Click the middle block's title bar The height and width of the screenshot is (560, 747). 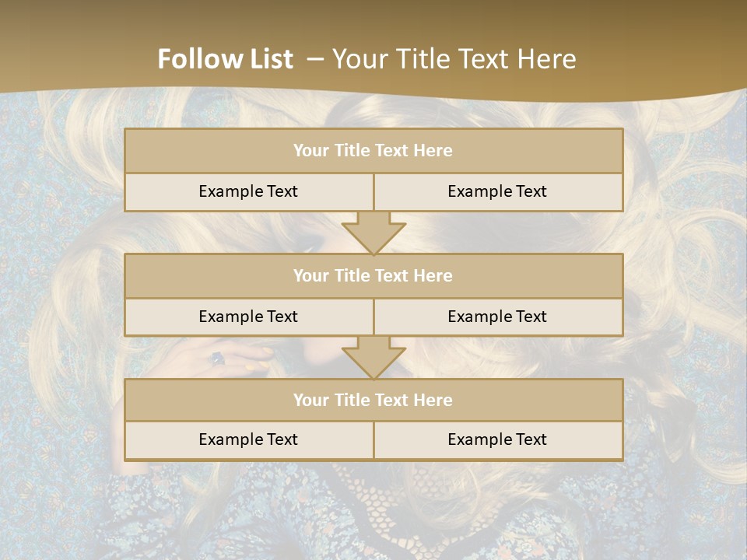tap(373, 275)
